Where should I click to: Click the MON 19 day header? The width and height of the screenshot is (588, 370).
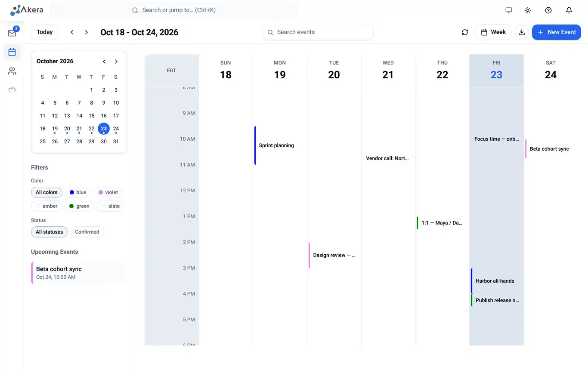[280, 71]
